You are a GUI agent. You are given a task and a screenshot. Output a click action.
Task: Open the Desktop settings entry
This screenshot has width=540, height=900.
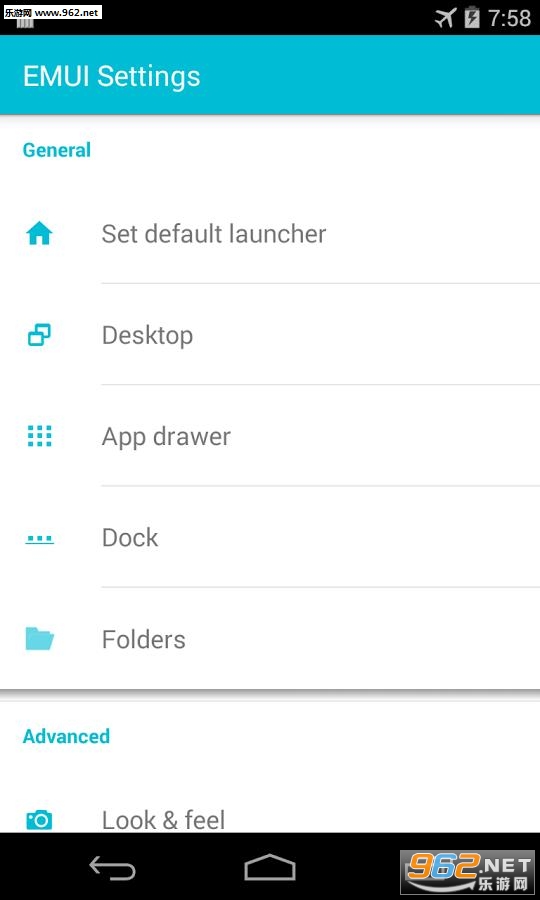pos(270,335)
